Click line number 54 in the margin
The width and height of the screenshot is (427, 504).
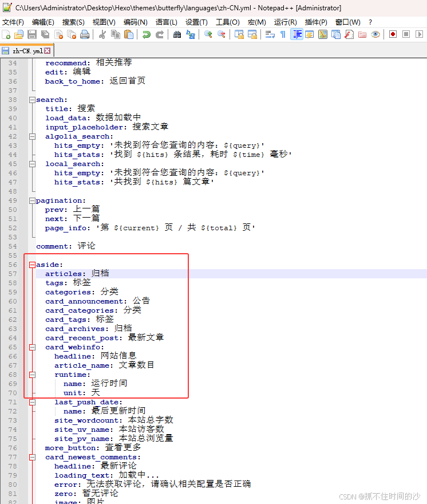13,246
